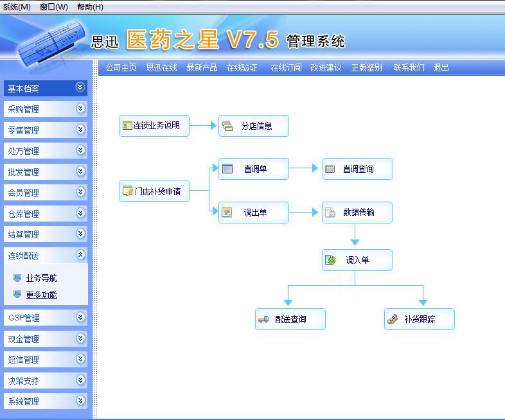505x420 pixels.
Task: Open the 业务导航 sidebar link
Action: tap(42, 278)
